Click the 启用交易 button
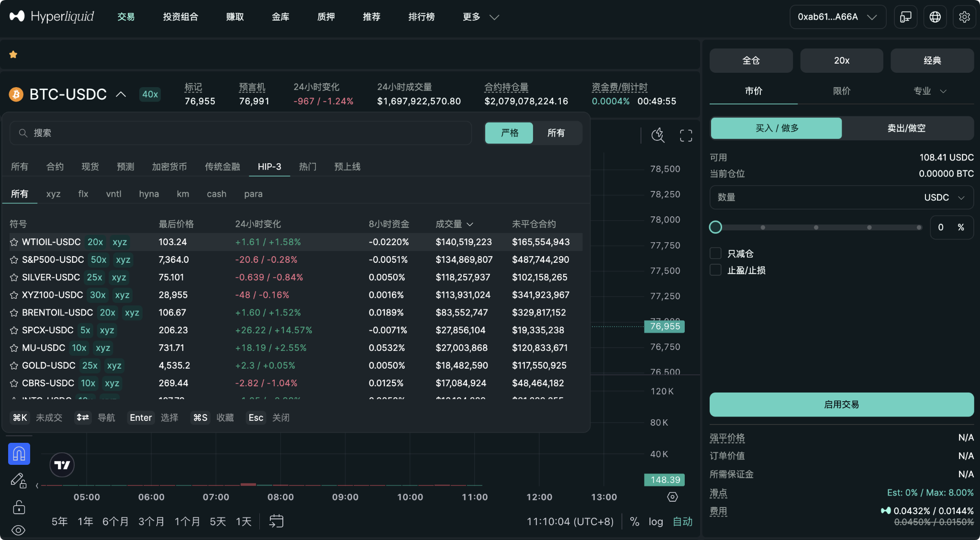 tap(841, 405)
